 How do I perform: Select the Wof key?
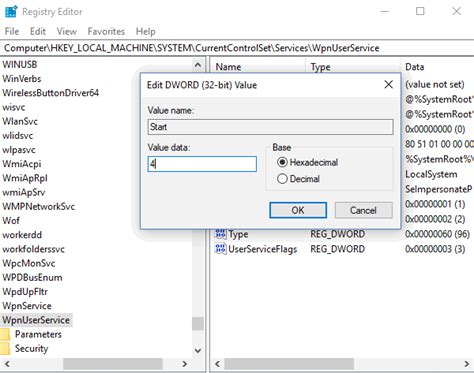coord(11,221)
